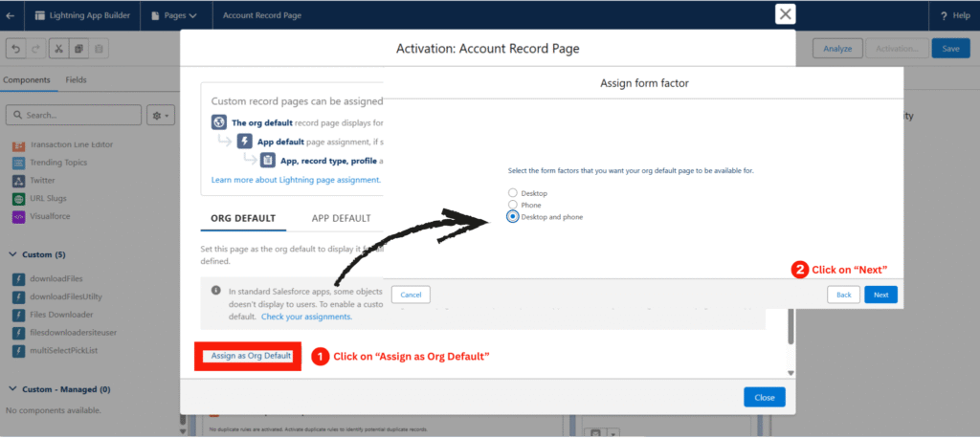Click Transaction Line Editor component icon
Viewport: 980px width, 438px height.
click(x=18, y=145)
